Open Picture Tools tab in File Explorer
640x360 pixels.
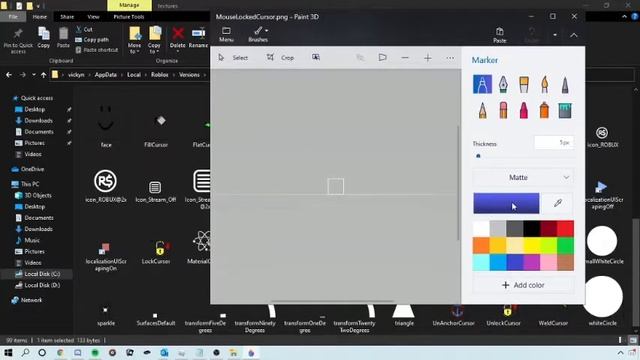click(x=129, y=17)
